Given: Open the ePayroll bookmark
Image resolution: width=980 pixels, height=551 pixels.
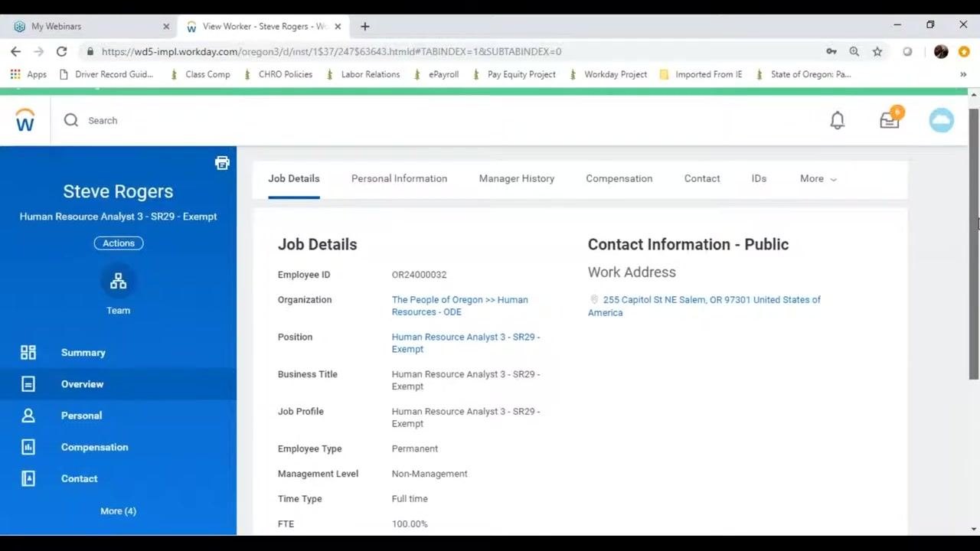Looking at the screenshot, I should [x=436, y=74].
